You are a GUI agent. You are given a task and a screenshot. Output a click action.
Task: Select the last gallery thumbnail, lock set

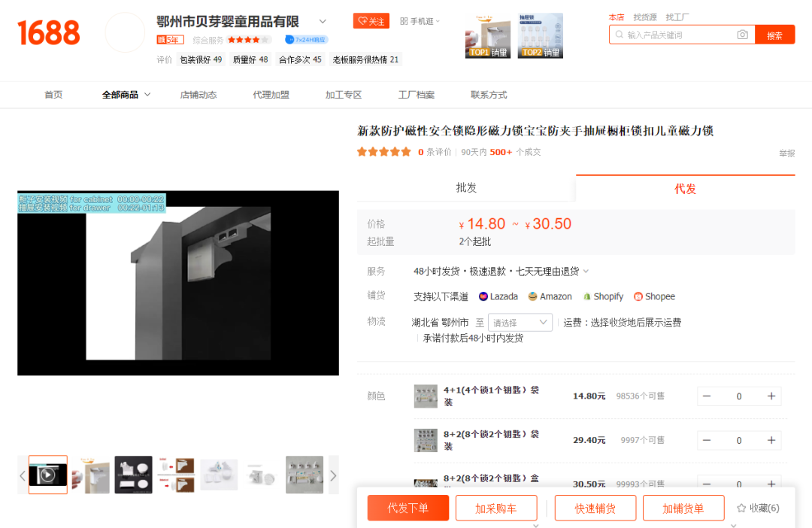pos(304,475)
